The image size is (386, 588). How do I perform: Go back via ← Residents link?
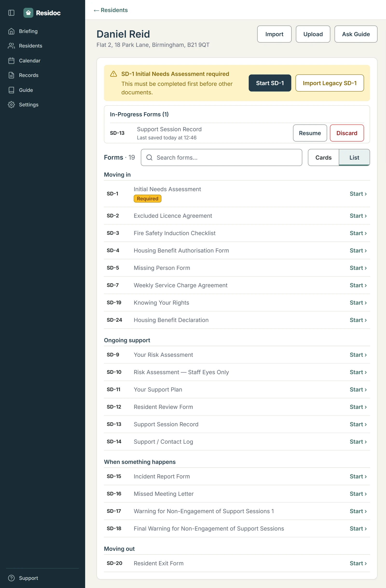[x=111, y=10]
